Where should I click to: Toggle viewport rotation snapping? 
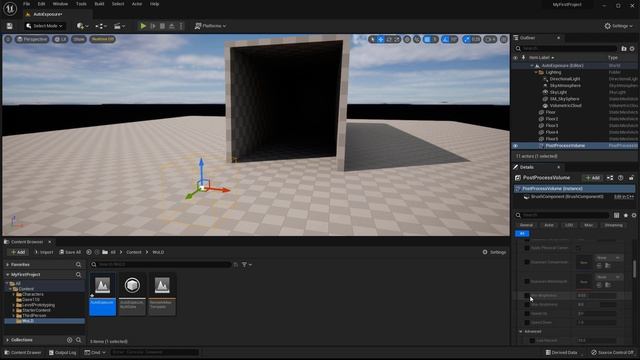pos(446,39)
